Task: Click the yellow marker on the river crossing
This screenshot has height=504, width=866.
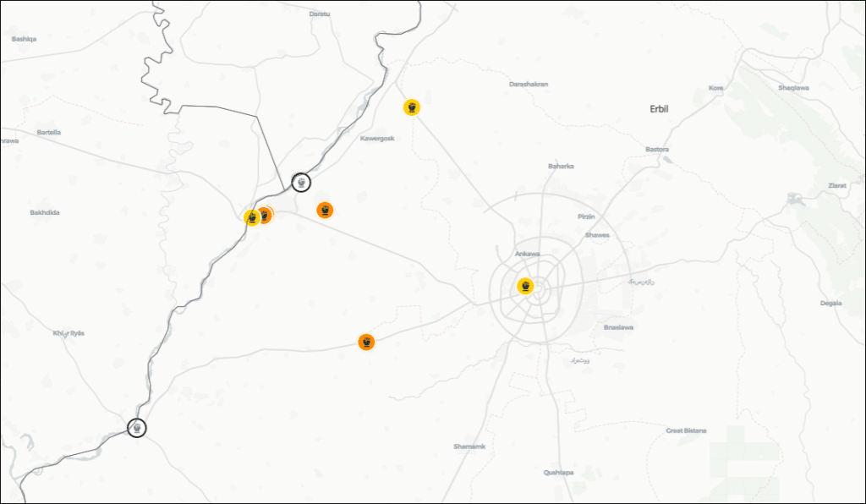Action: pyautogui.click(x=251, y=217)
